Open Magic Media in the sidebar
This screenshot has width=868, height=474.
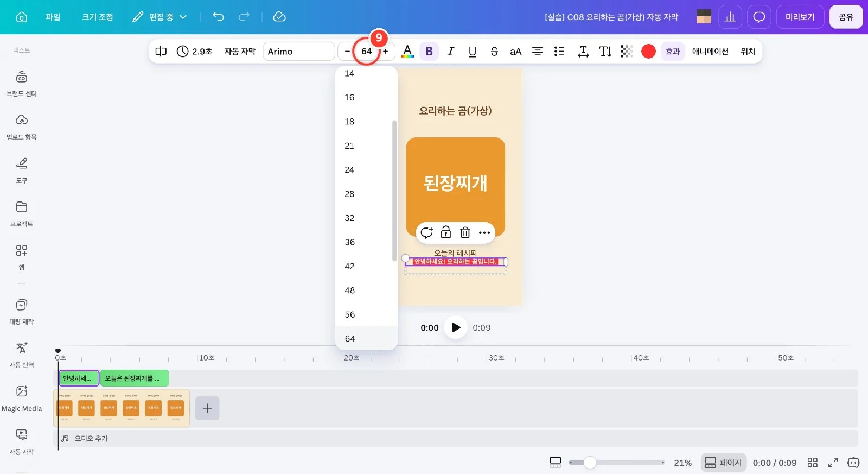click(22, 399)
